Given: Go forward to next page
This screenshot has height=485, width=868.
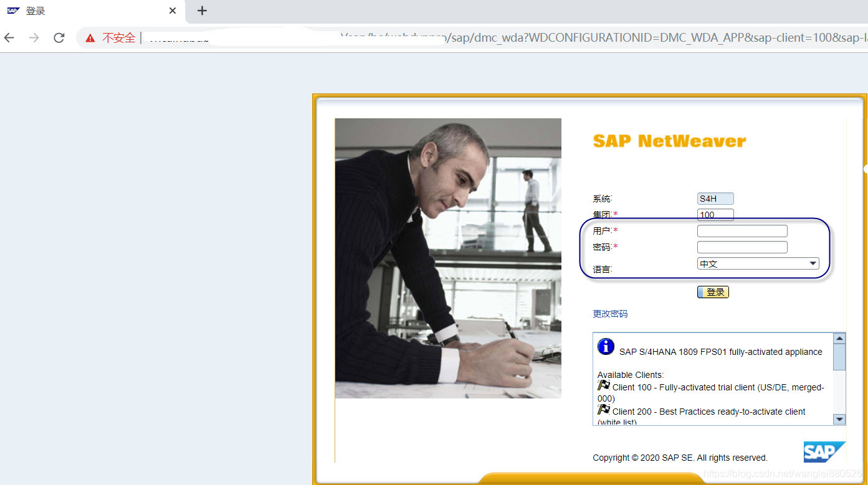Looking at the screenshot, I should [x=34, y=38].
